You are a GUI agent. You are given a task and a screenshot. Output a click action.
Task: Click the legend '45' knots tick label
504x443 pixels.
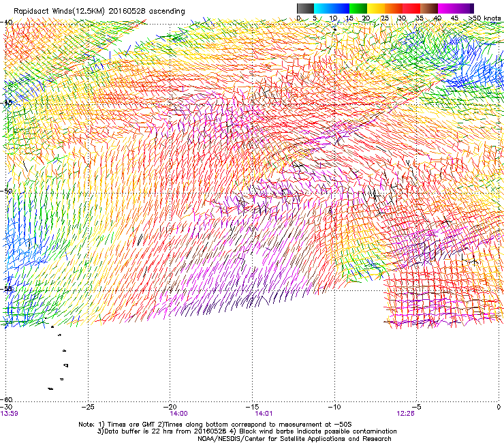tap(454, 18)
